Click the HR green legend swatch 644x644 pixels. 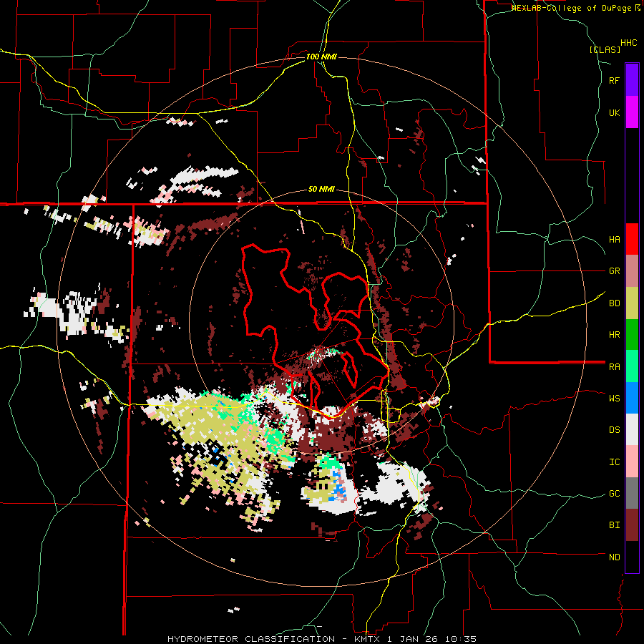click(632, 334)
